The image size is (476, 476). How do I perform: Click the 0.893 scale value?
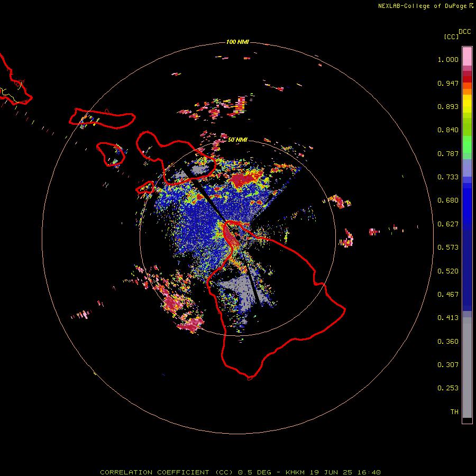point(448,106)
